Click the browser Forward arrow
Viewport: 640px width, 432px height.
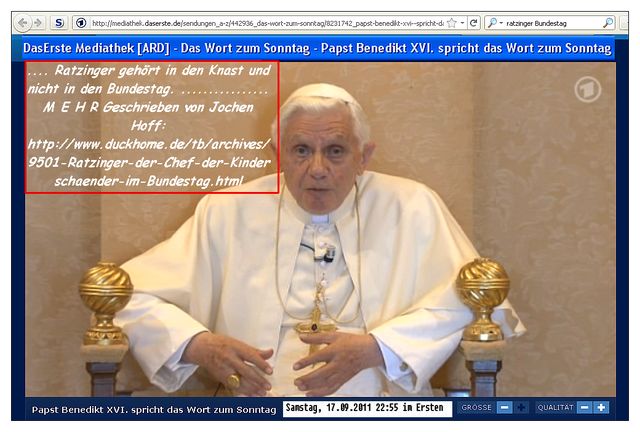pos(38,23)
